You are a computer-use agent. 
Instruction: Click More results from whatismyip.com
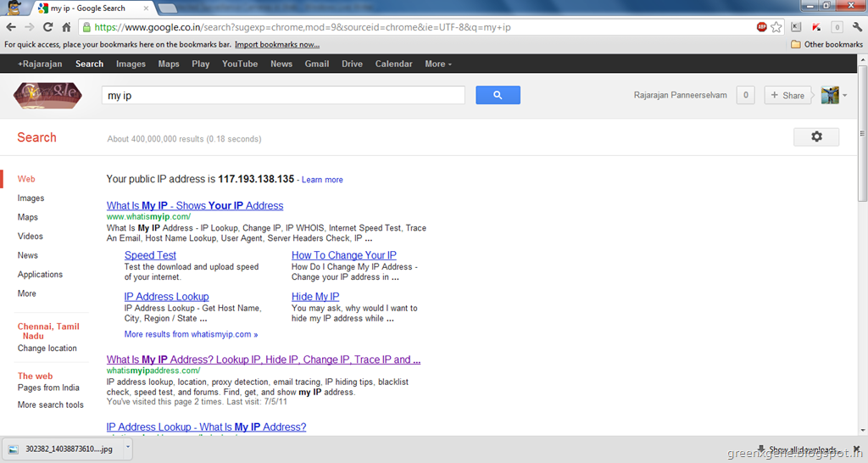pos(191,334)
